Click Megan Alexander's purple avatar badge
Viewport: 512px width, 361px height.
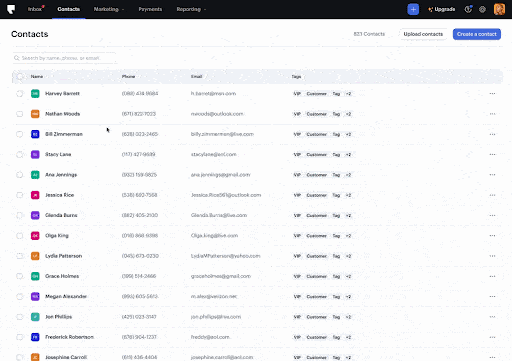click(x=35, y=296)
